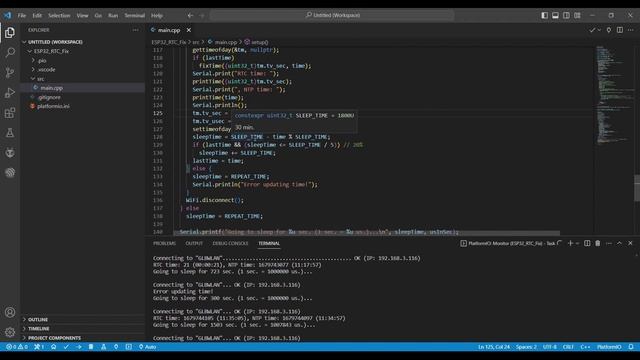Click C++ language mode status item

[585, 347]
